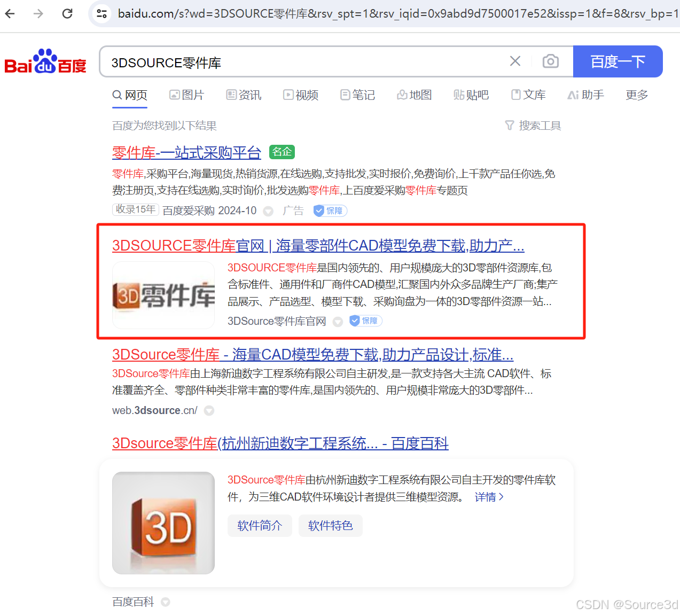Click 百度百科 source text at bottom

(x=133, y=602)
